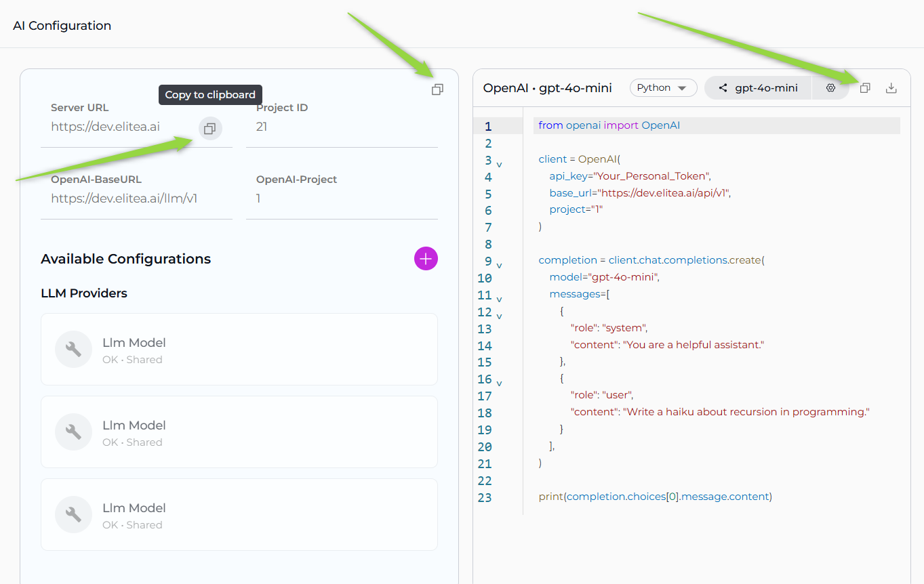Select the gpt-4o-mini model button
The image size is (924, 584).
point(758,88)
